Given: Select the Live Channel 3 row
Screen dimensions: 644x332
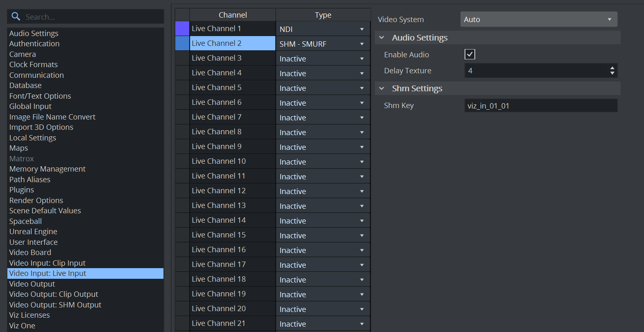Looking at the screenshot, I should pyautogui.click(x=232, y=58).
